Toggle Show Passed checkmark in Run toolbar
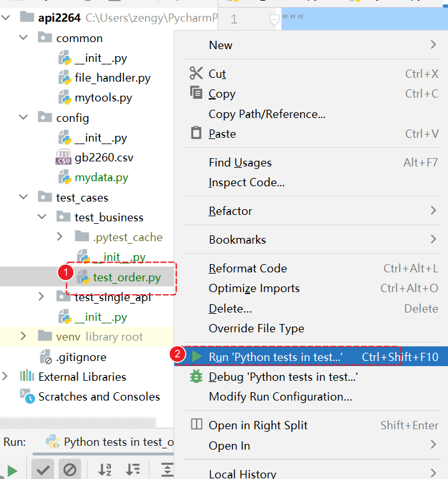Image resolution: width=448 pixels, height=479 pixels. point(43,469)
